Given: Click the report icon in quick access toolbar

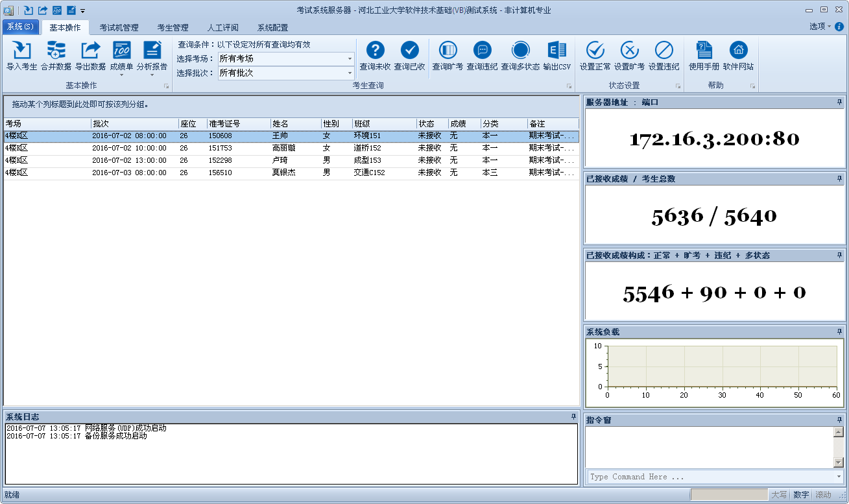Looking at the screenshot, I should 71,10.
